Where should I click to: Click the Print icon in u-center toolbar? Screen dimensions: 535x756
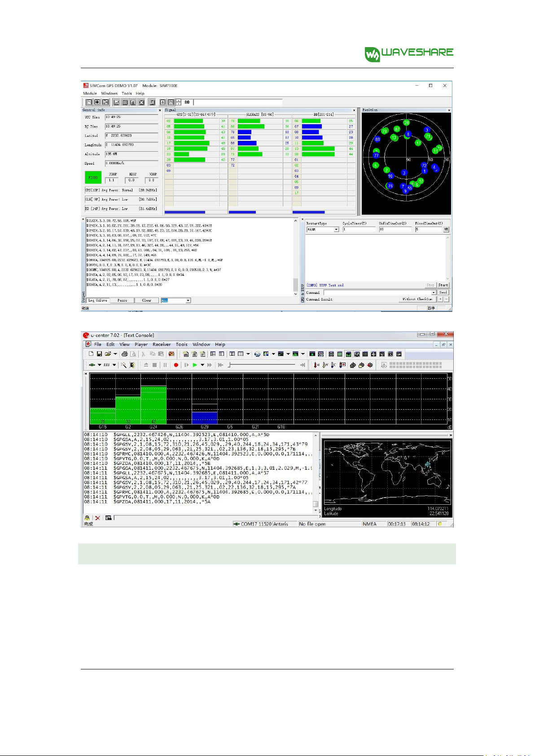coord(125,354)
